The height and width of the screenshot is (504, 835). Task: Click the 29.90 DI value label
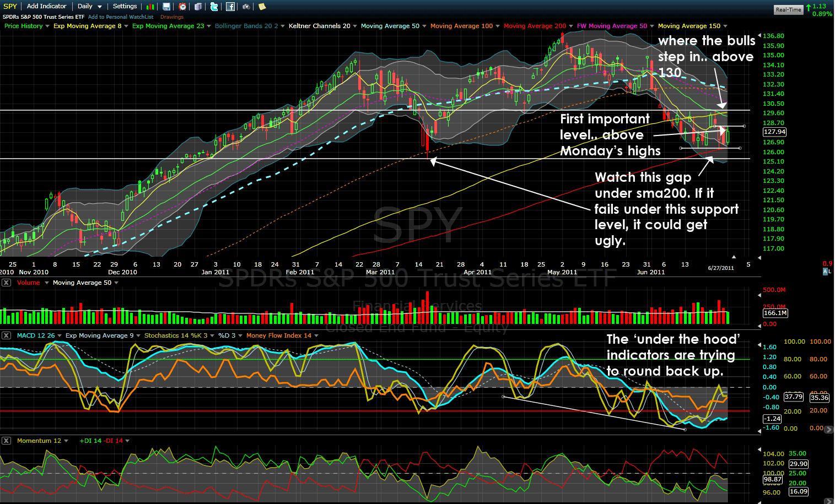pos(799,464)
